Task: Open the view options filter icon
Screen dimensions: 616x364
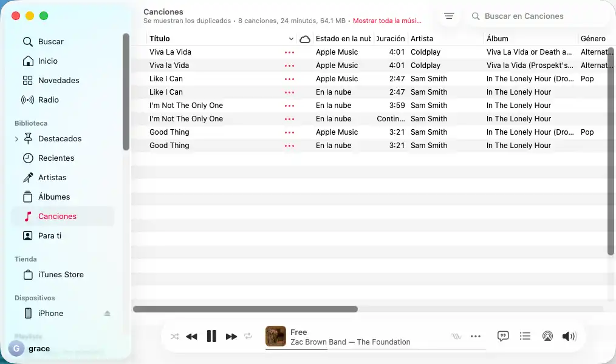Action: click(x=449, y=16)
